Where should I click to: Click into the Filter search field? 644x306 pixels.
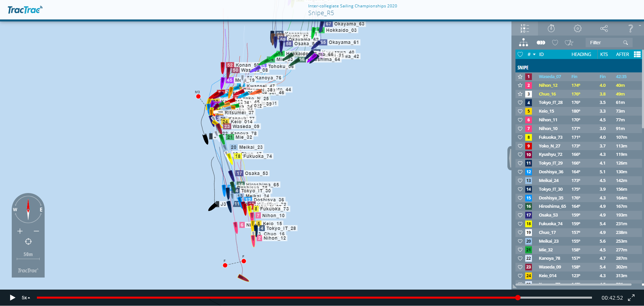605,43
